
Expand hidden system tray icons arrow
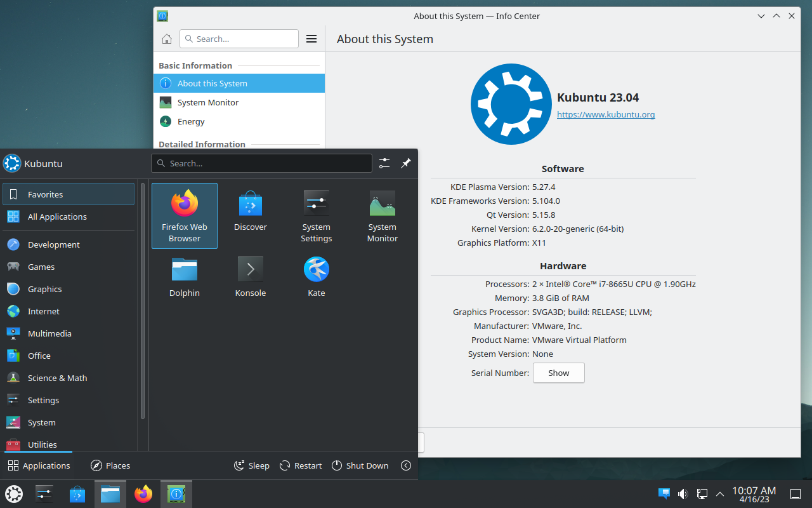720,493
